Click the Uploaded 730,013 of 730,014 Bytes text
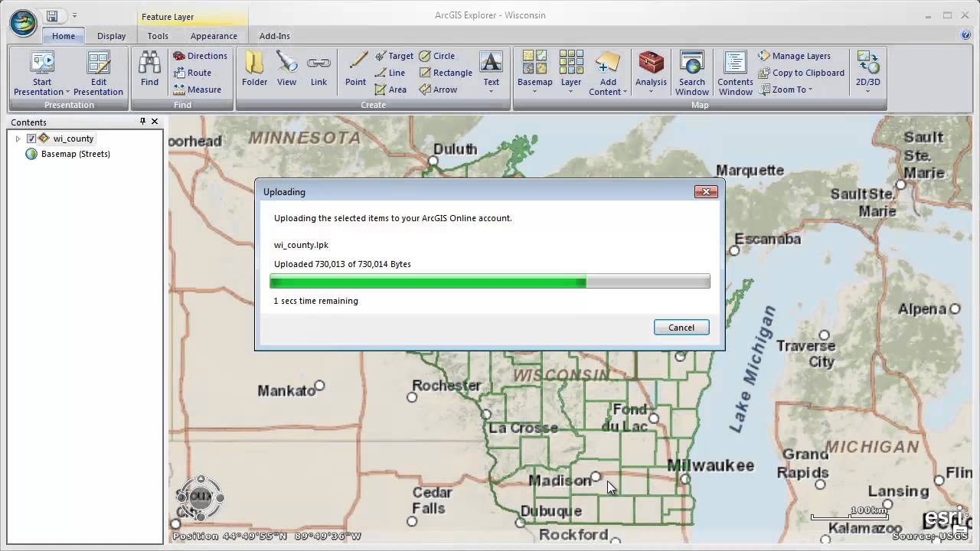Screen dimensions: 980x551 click(342, 264)
